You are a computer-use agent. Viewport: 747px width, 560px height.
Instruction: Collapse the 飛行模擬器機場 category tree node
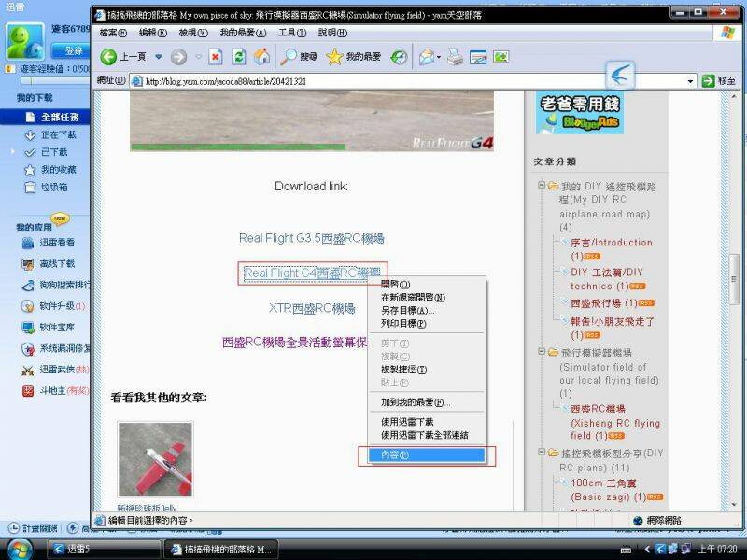tap(542, 352)
